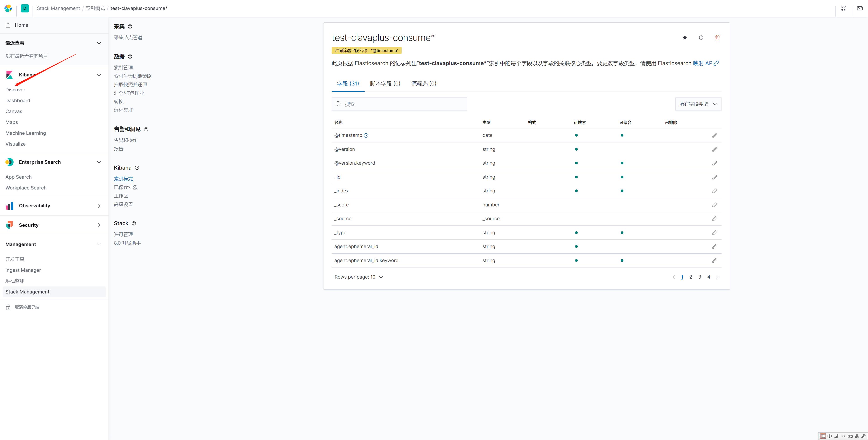Click the star/favorite icon for index pattern
This screenshot has height=440, width=868.
[685, 38]
